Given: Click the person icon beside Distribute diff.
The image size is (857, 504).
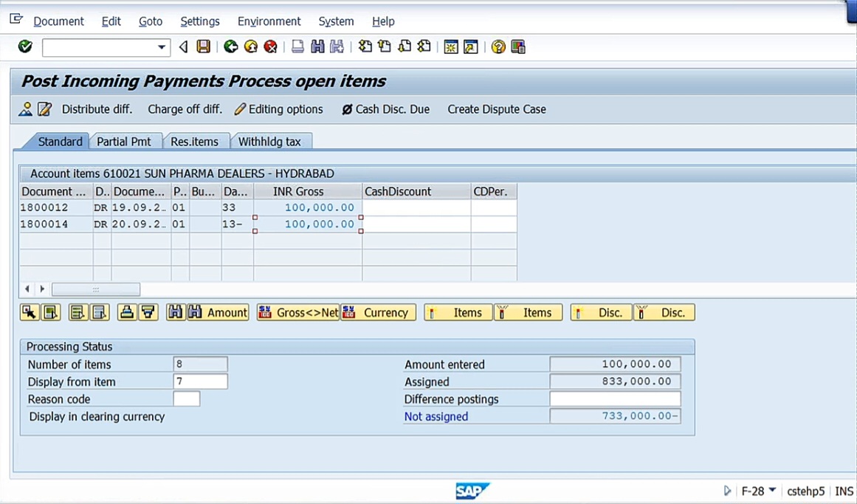Looking at the screenshot, I should pyautogui.click(x=25, y=109).
